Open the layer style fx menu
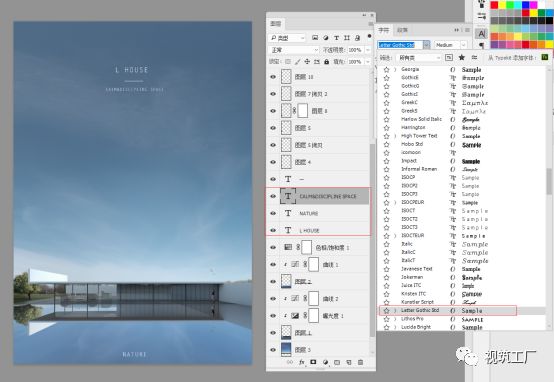554x382 pixels. point(302,362)
